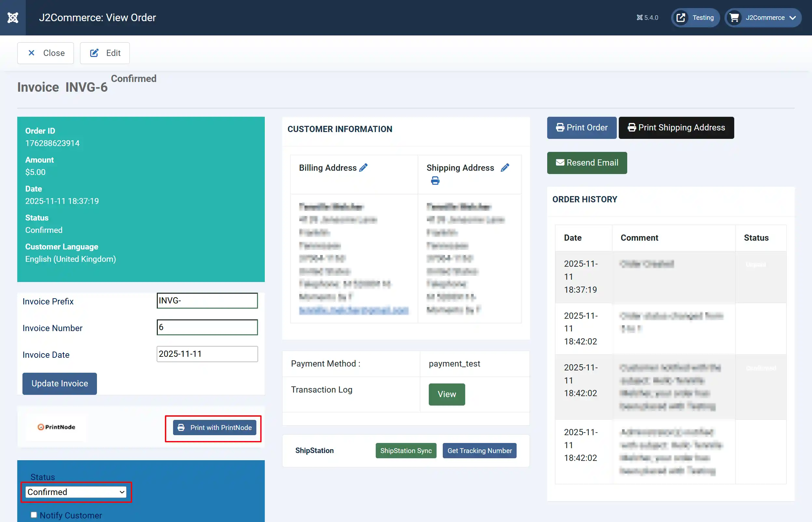Print shipping address using small printer icon

(x=435, y=181)
